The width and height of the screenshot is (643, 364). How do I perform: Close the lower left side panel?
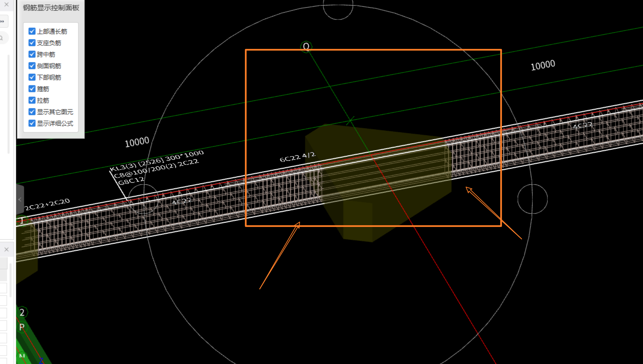coord(6,249)
